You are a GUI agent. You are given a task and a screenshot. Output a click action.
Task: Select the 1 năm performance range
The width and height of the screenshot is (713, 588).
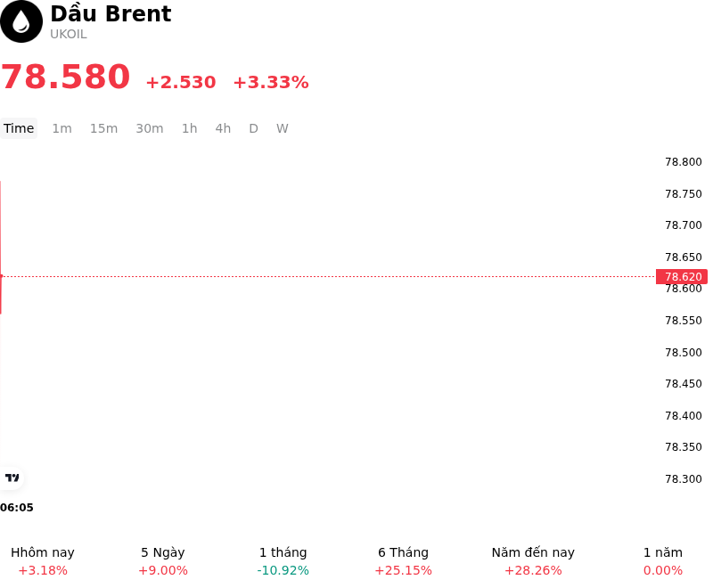(x=663, y=561)
